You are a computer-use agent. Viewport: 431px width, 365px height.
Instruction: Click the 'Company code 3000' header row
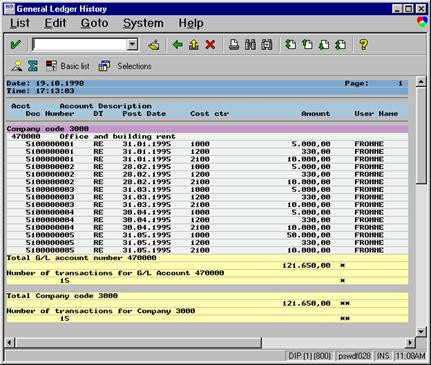coord(207,129)
